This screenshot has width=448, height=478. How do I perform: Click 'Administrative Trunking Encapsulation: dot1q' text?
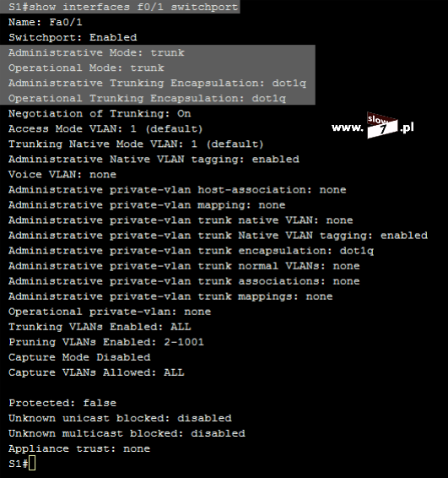158,83
